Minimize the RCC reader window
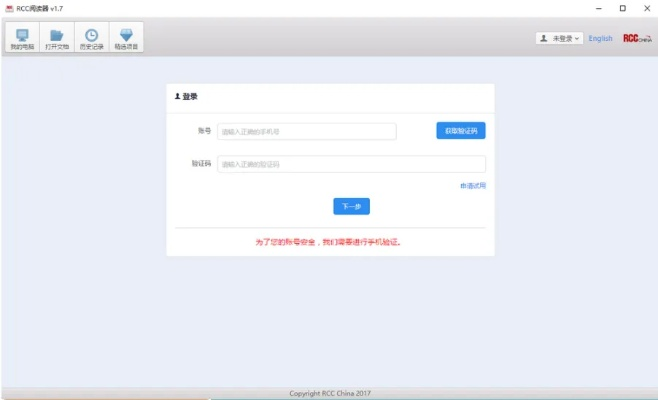 (597, 8)
